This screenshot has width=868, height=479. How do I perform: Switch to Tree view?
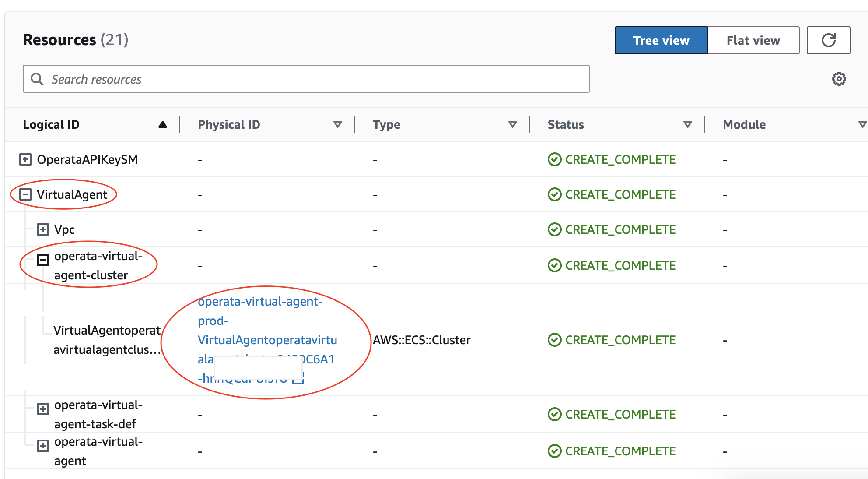(x=661, y=40)
